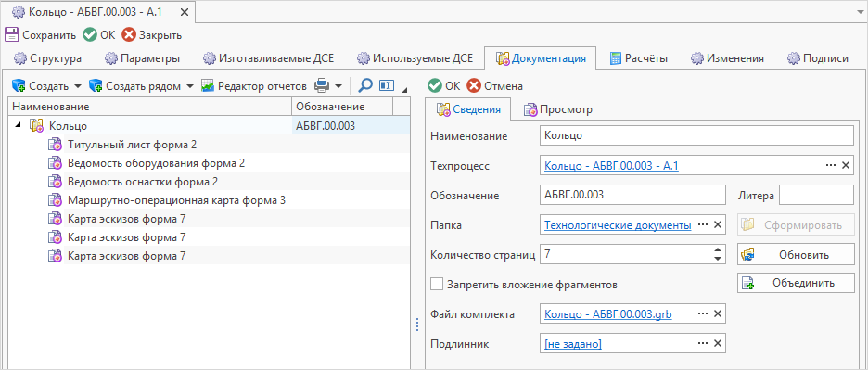Open the Редактор отчетов report editor
This screenshot has height=370, width=868.
(x=253, y=86)
